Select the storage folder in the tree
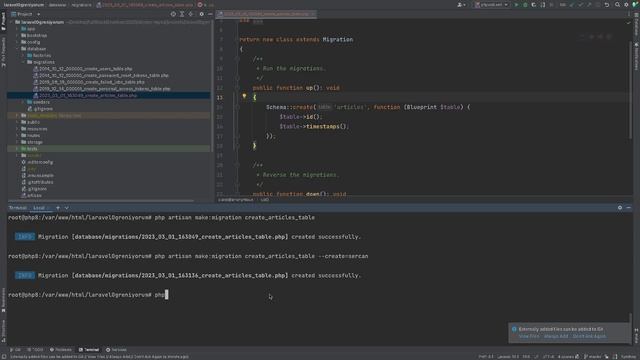The image size is (640, 360). (x=31, y=142)
